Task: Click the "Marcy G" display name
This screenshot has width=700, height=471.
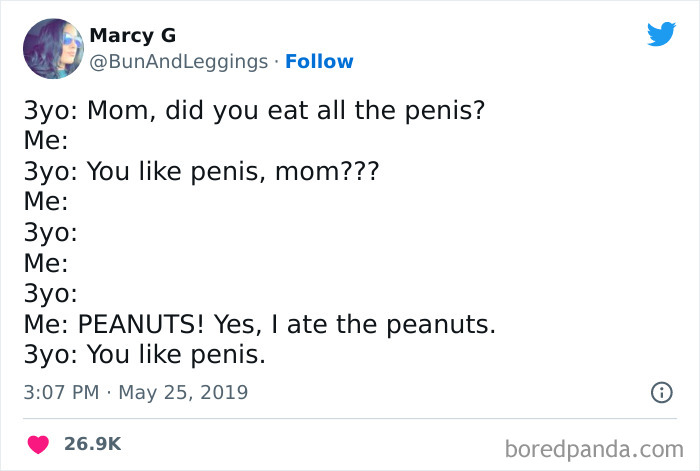Action: click(x=132, y=35)
